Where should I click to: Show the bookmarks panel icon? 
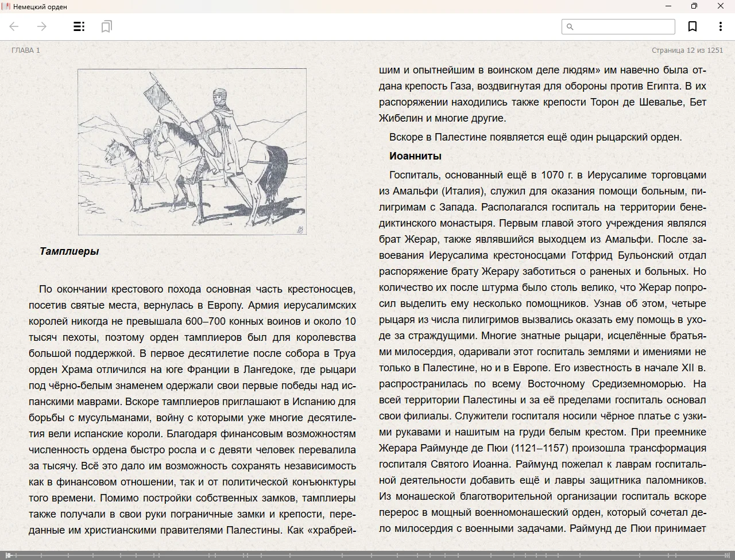[x=106, y=26]
